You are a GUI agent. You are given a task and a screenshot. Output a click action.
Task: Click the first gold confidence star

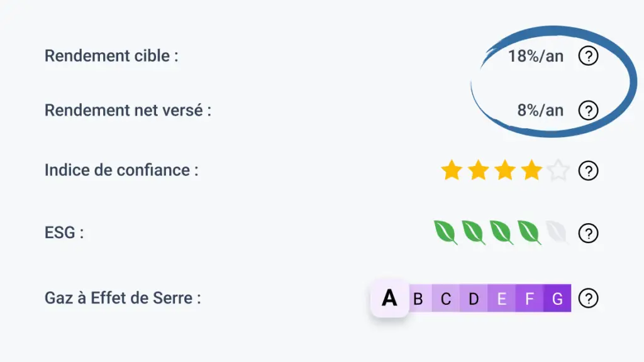point(452,170)
